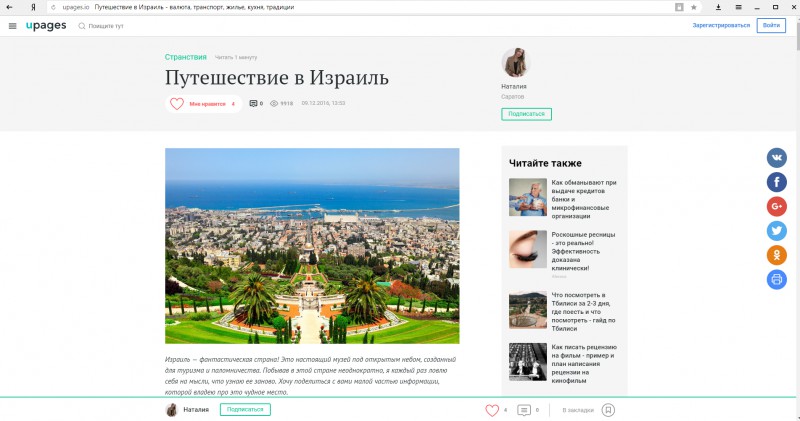Like the article with 'Мне нравится' heart button

[204, 104]
